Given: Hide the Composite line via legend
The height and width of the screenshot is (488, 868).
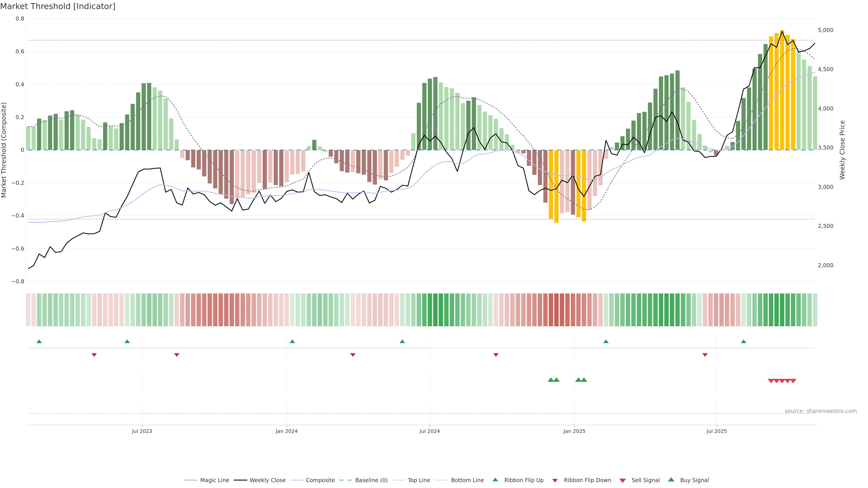Looking at the screenshot, I should tap(320, 480).
